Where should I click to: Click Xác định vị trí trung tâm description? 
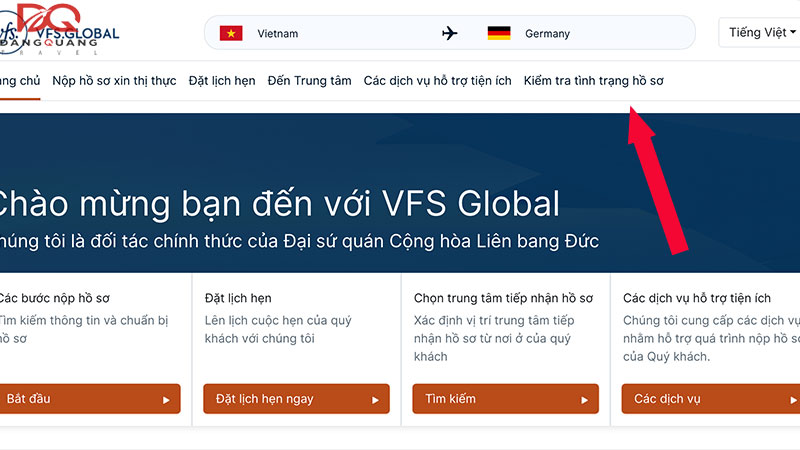(x=494, y=338)
